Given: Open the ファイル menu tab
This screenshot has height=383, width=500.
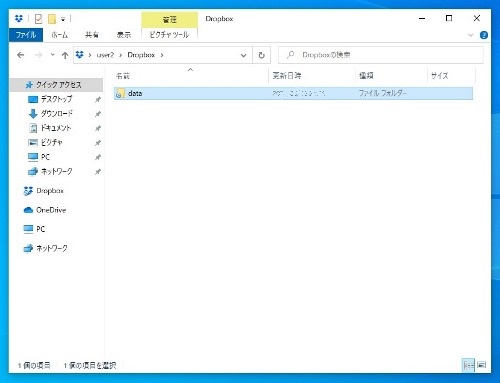Looking at the screenshot, I should coord(26,35).
